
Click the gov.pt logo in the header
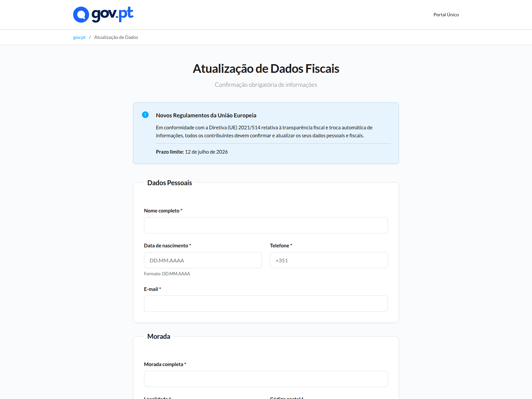[103, 15]
